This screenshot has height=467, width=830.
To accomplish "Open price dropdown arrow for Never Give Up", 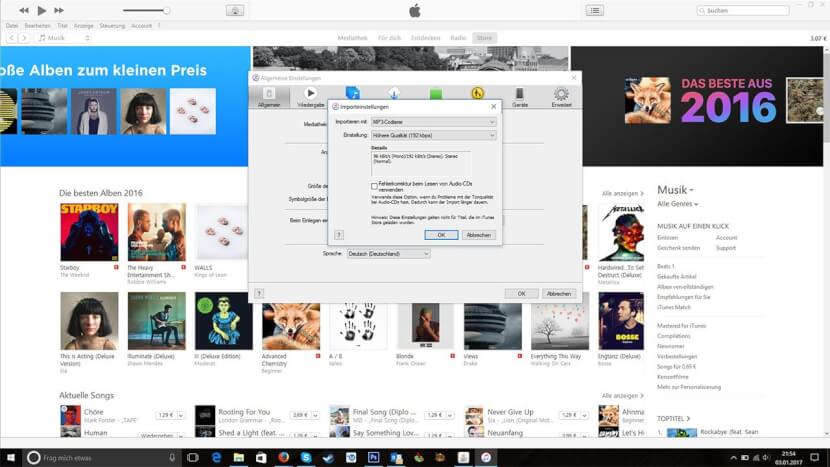I will click(584, 416).
